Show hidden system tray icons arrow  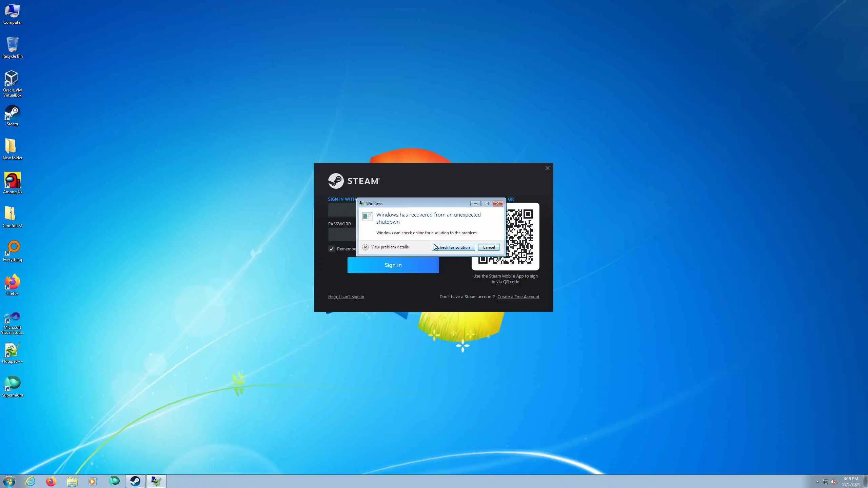[x=817, y=482]
